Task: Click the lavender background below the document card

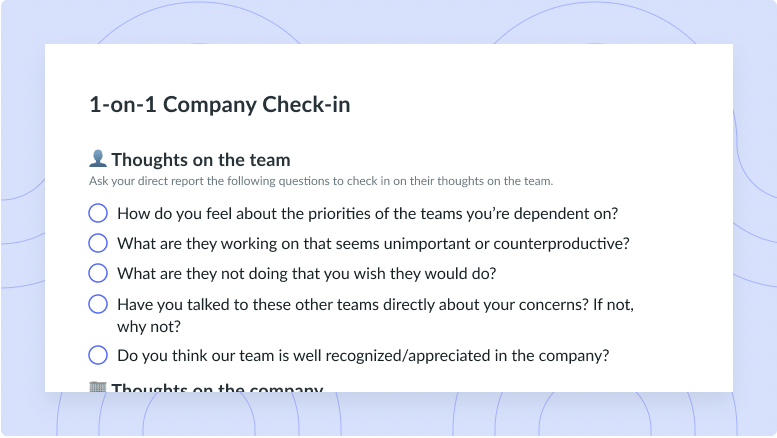Action: (388, 414)
